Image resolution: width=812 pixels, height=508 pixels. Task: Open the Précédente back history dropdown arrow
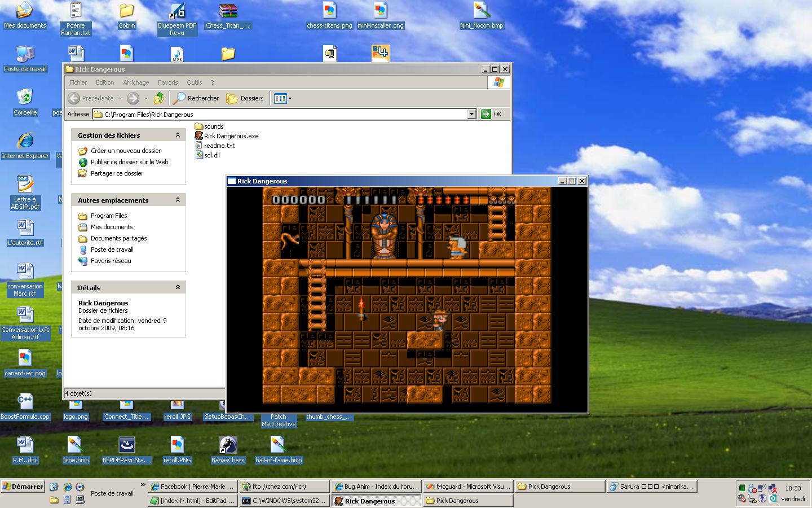120,98
